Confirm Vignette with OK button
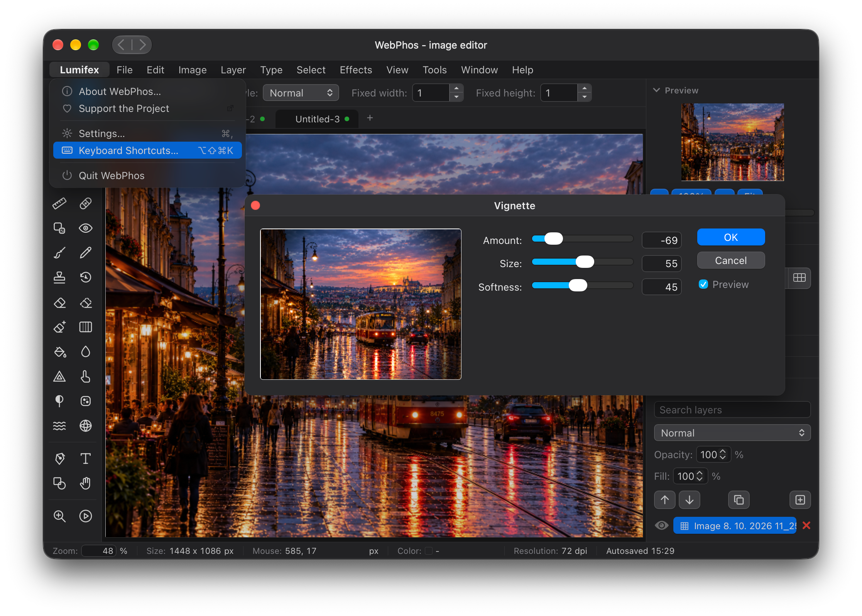862x616 pixels. [731, 237]
